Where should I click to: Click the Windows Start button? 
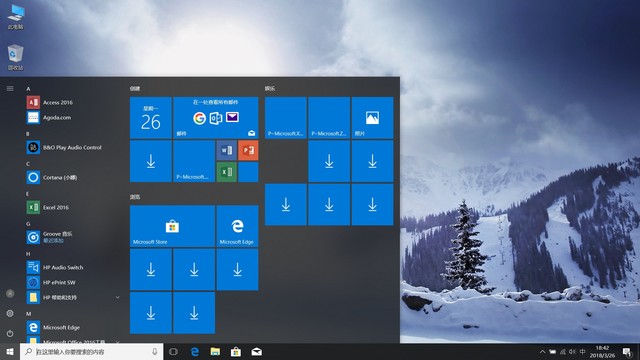click(10, 351)
